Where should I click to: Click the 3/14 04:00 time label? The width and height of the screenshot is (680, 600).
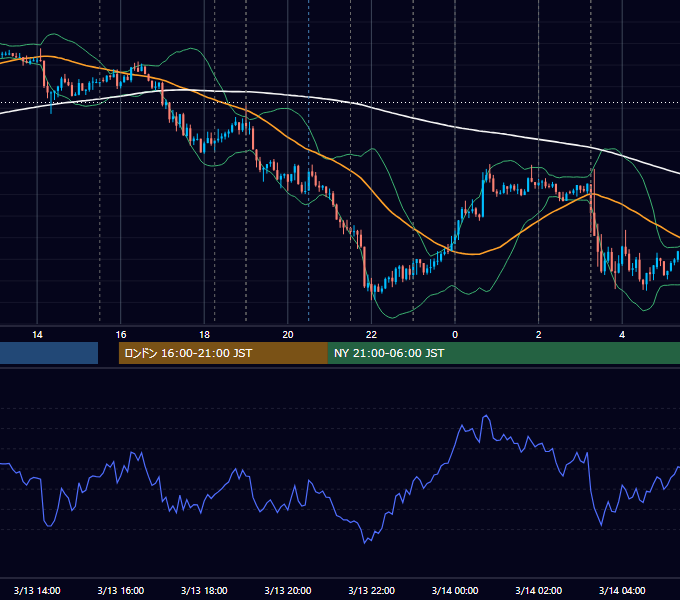point(622,590)
